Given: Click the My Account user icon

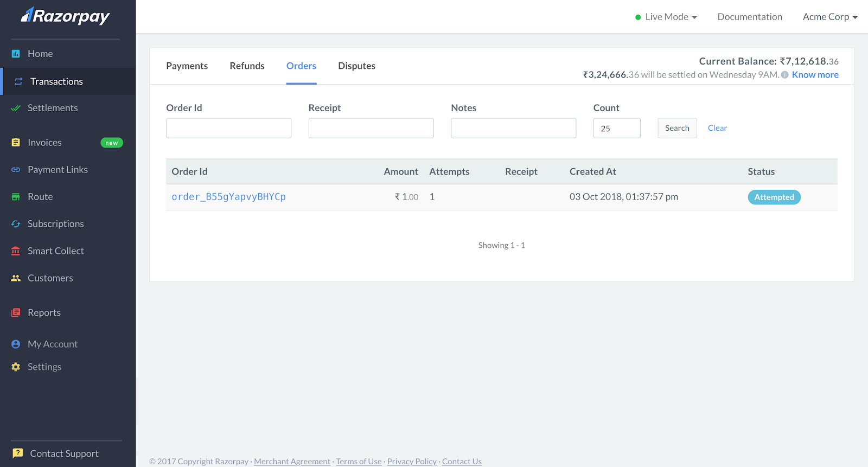Looking at the screenshot, I should pyautogui.click(x=16, y=344).
